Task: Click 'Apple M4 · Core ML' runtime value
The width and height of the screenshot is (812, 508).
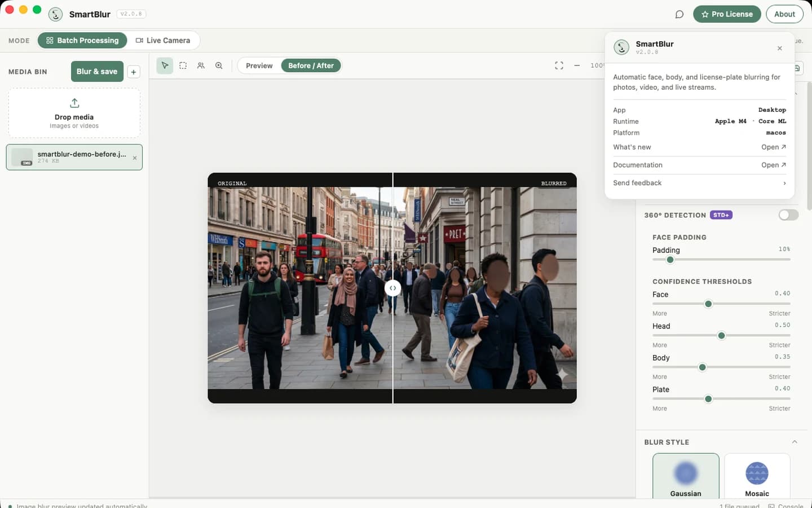Action: pyautogui.click(x=751, y=121)
